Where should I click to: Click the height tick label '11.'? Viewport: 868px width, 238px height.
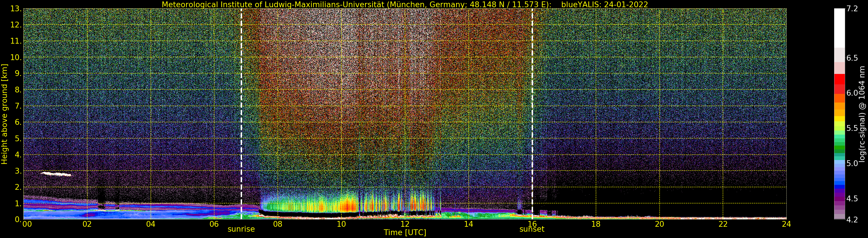[x=16, y=41]
